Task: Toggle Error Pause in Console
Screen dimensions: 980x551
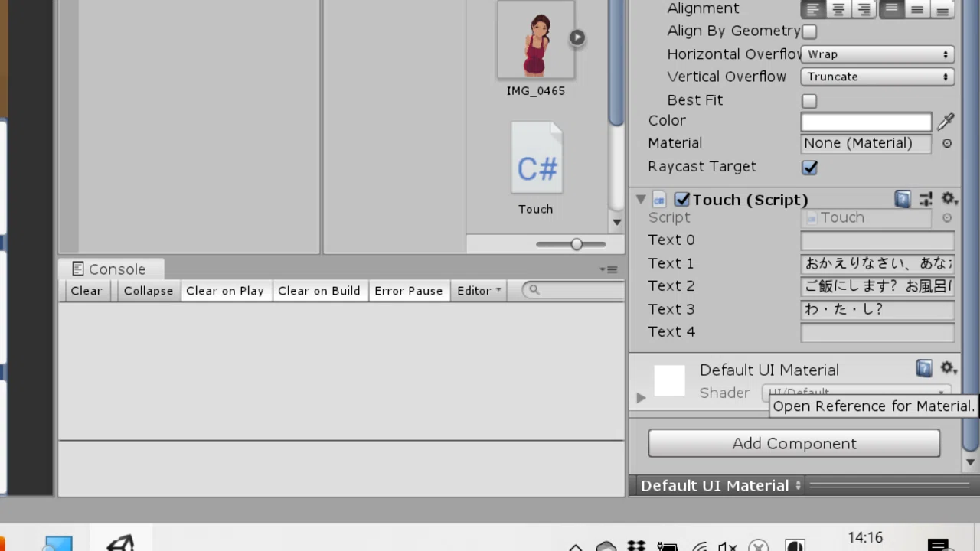Action: (409, 291)
